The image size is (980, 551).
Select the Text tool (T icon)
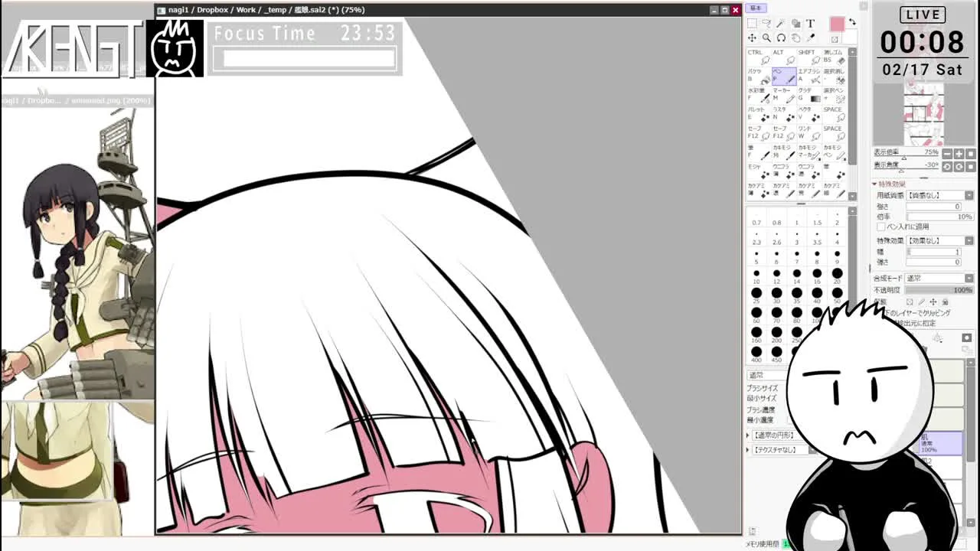811,24
